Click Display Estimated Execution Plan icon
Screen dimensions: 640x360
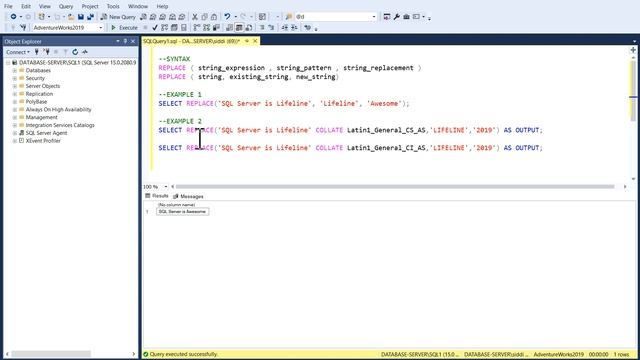click(x=164, y=28)
